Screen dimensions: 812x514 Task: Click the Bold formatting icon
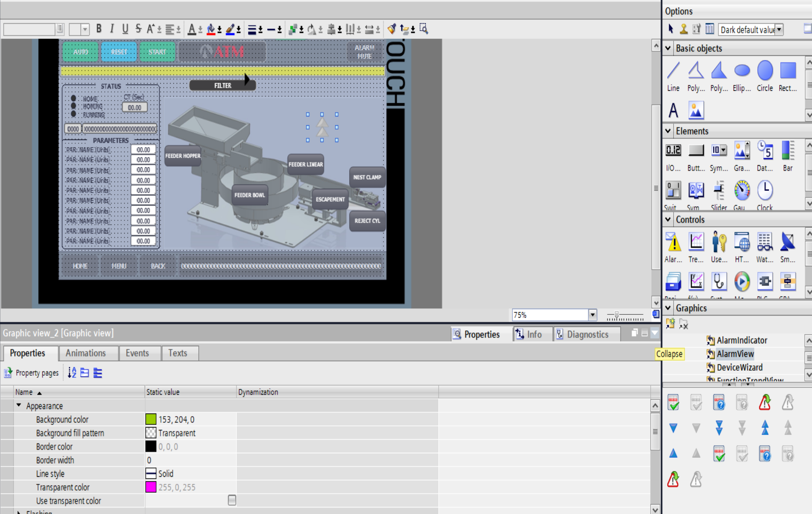pyautogui.click(x=99, y=29)
